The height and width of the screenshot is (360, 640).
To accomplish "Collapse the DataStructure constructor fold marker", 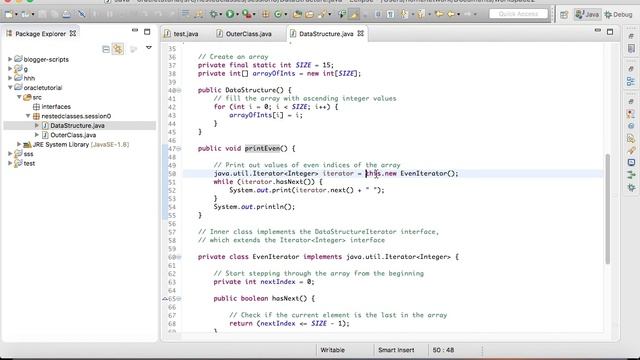I will (179, 90).
